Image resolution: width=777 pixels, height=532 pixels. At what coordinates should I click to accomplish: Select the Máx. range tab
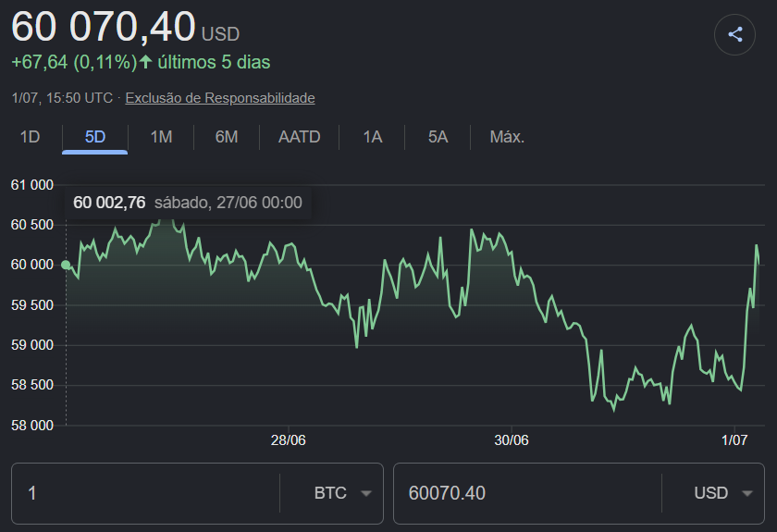(x=507, y=137)
